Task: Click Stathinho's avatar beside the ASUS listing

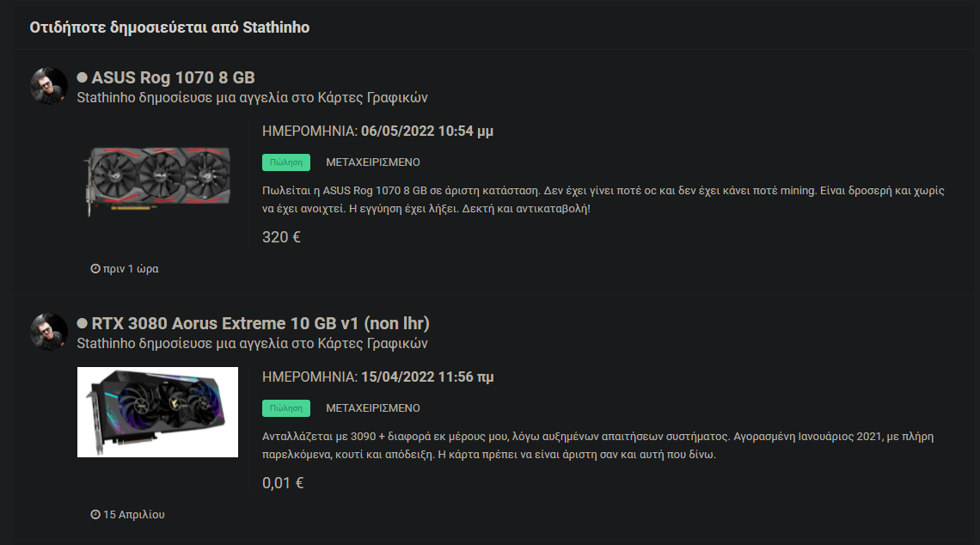Action: [x=49, y=86]
